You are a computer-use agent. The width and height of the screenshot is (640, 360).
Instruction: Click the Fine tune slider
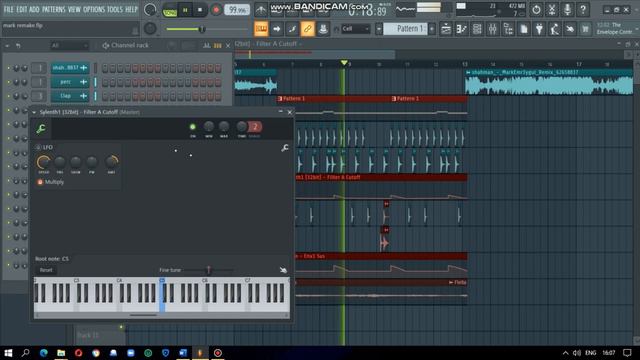[x=209, y=270]
